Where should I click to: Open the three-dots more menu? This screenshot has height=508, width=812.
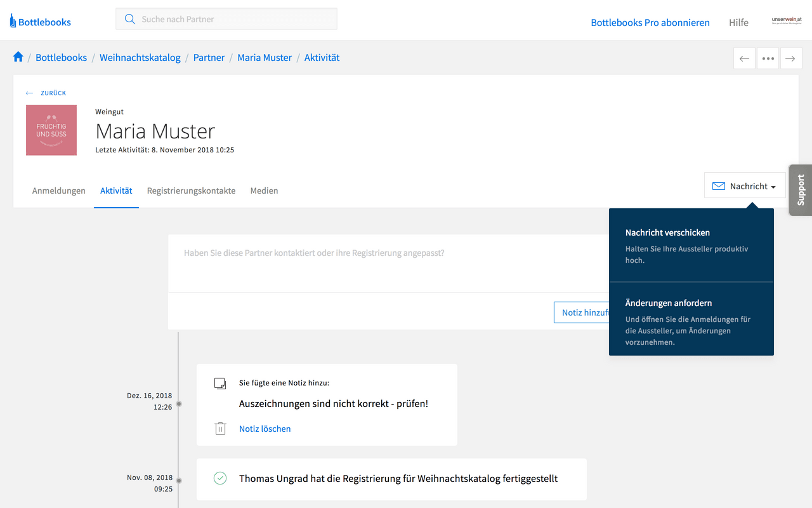768,58
